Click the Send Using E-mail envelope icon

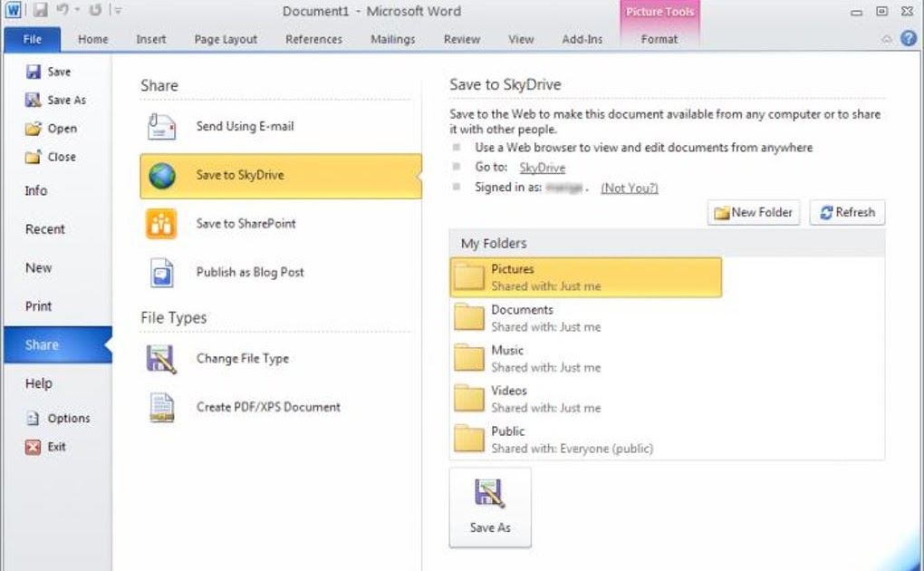[x=161, y=126]
